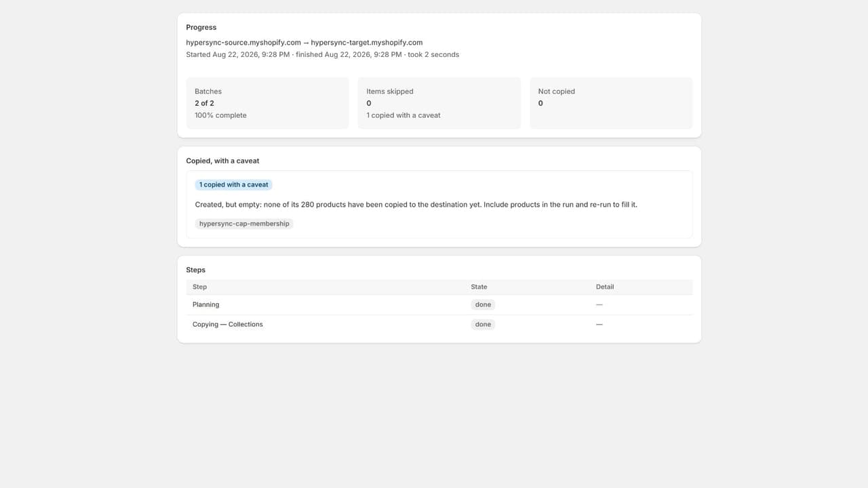Click the 'Items skipped' card label

(x=390, y=91)
